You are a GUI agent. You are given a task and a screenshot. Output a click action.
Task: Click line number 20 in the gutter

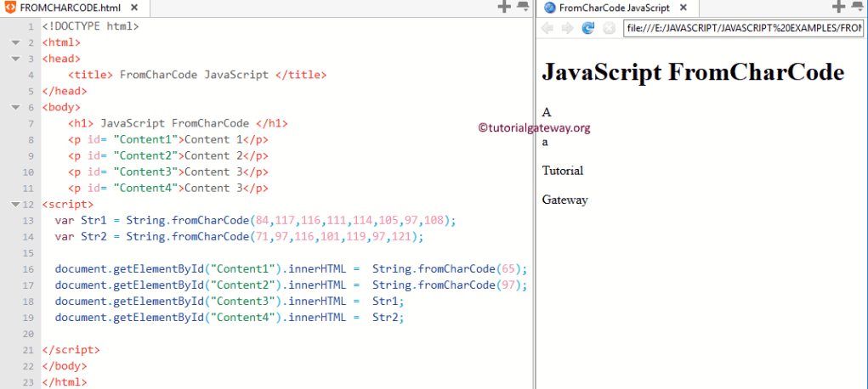tap(28, 335)
